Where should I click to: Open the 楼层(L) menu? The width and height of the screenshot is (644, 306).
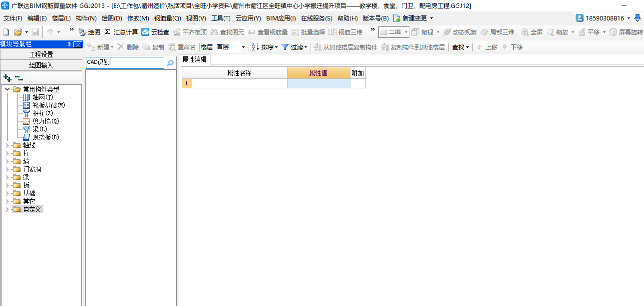click(61, 18)
